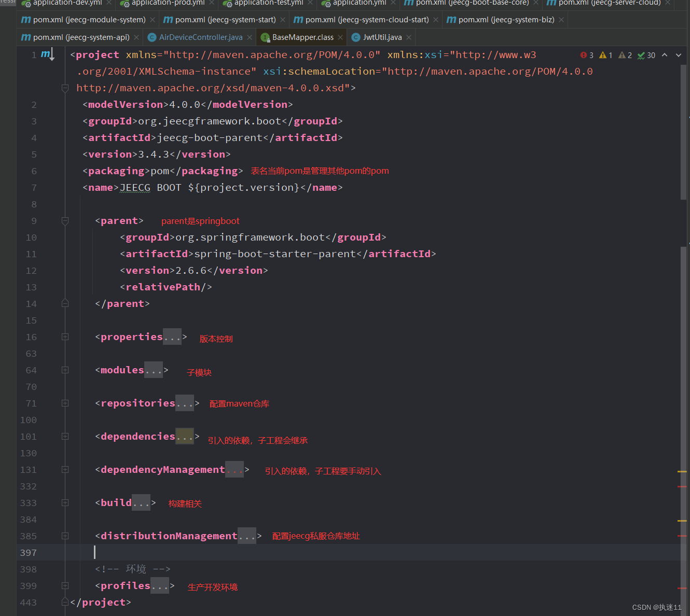
Task: Expand the folded dependencyManagement section
Action: [65, 470]
